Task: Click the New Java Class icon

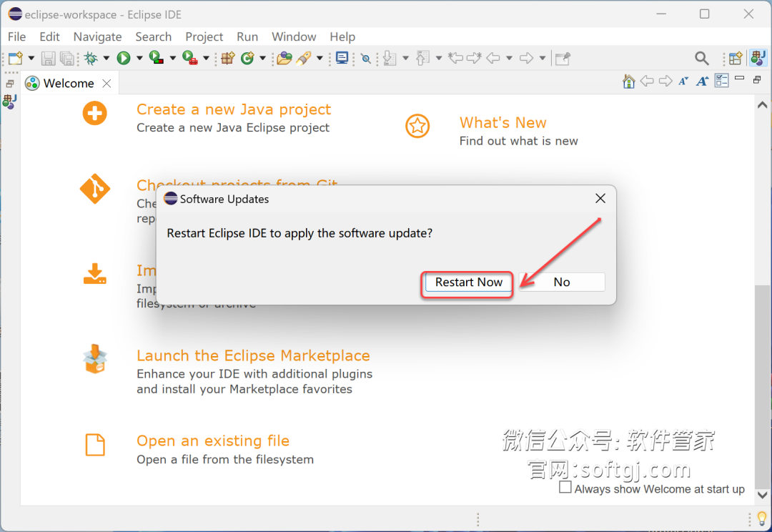Action: tap(247, 58)
